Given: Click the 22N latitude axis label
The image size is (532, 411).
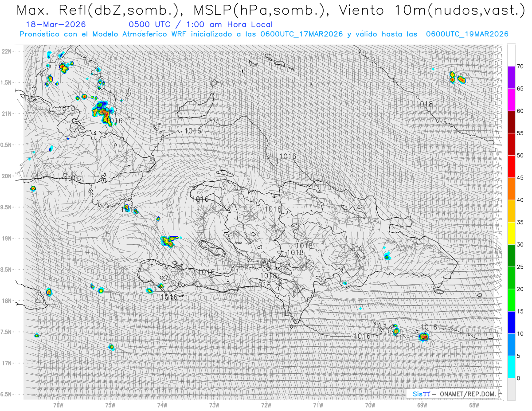Looking at the screenshot, I should [7, 51].
